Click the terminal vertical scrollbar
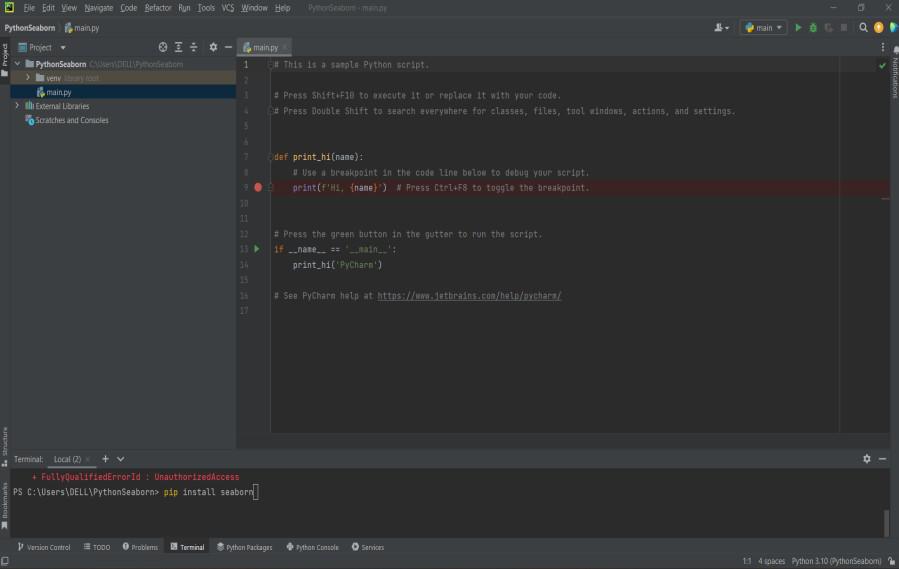899x569 pixels. pyautogui.click(x=885, y=522)
